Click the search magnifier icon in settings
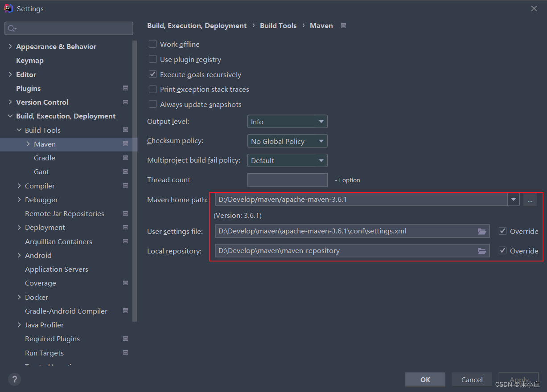Viewport: 547px width, 392px height. click(x=12, y=29)
